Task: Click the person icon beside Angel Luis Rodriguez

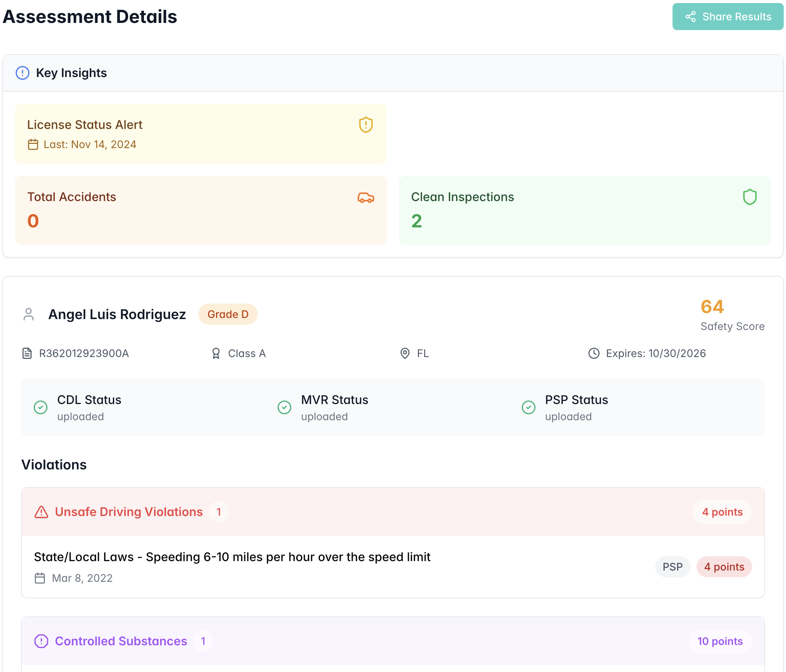Action: pyautogui.click(x=29, y=314)
